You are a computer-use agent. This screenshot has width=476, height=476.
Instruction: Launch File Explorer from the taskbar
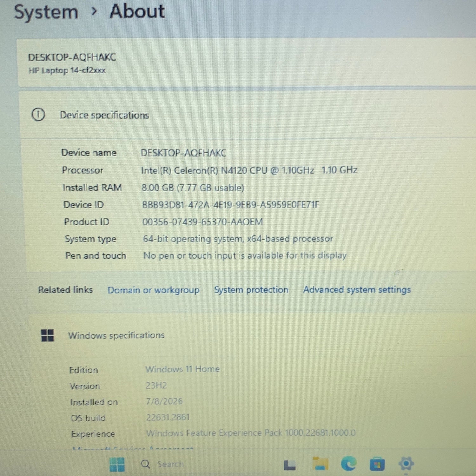[320, 463]
